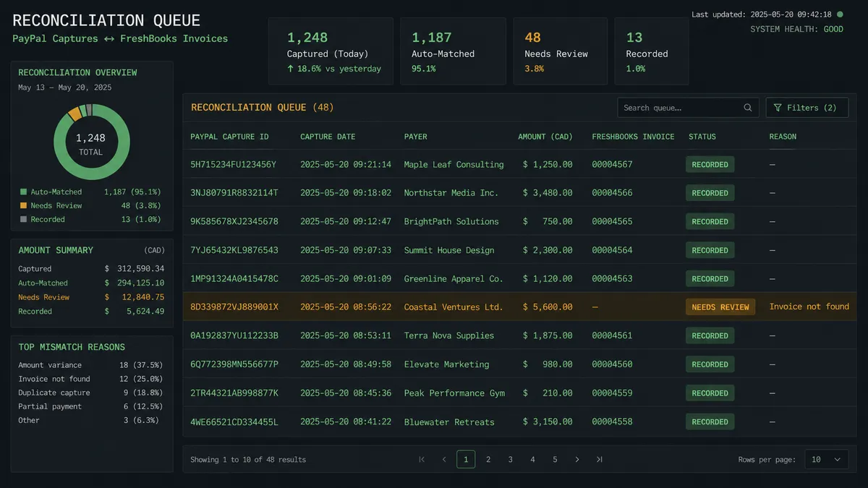868x488 pixels.
Task: Select page 4 in pagination
Action: pos(532,459)
